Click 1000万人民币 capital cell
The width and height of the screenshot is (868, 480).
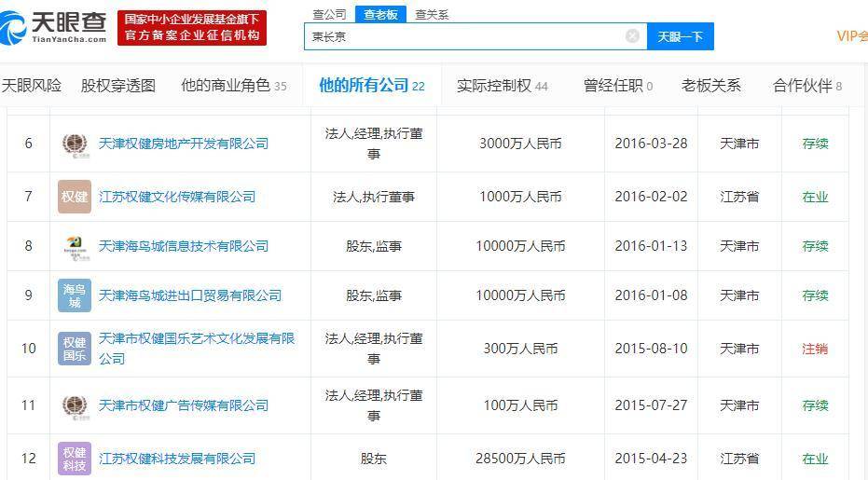coord(520,197)
